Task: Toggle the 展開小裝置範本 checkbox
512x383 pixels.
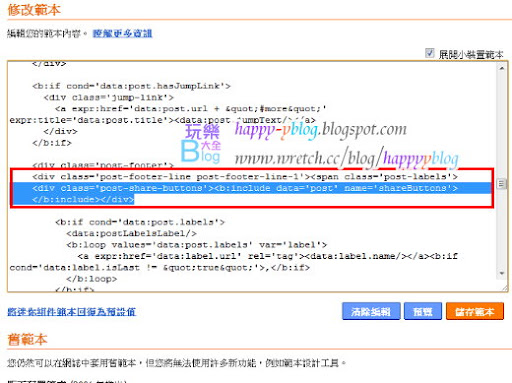Action: click(x=429, y=53)
